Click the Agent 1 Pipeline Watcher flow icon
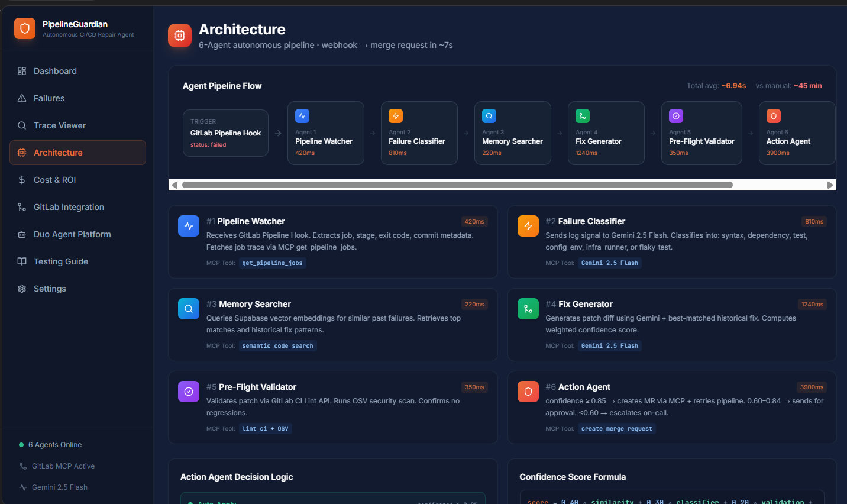Screen dimensions: 847x504 (x=302, y=116)
